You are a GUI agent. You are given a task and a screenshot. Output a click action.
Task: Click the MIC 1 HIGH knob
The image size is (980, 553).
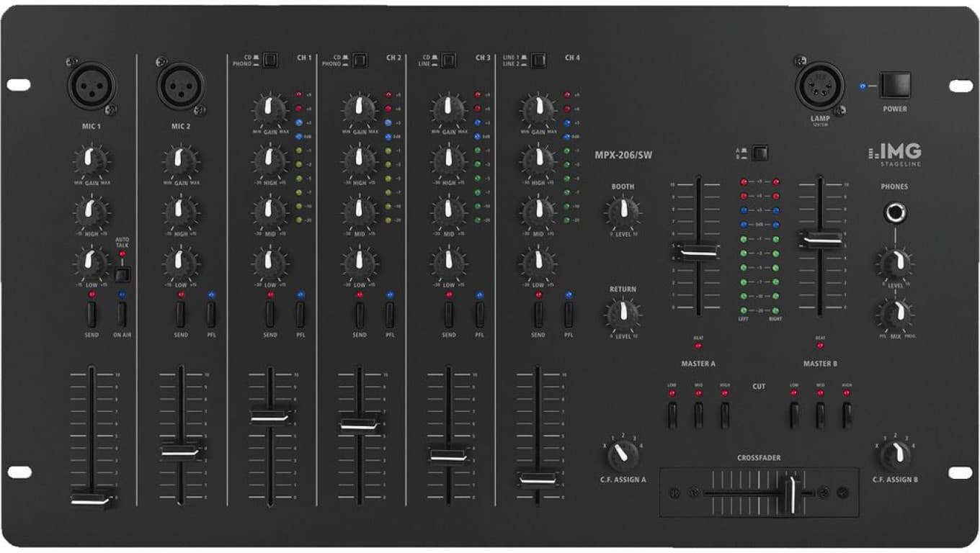(92, 212)
